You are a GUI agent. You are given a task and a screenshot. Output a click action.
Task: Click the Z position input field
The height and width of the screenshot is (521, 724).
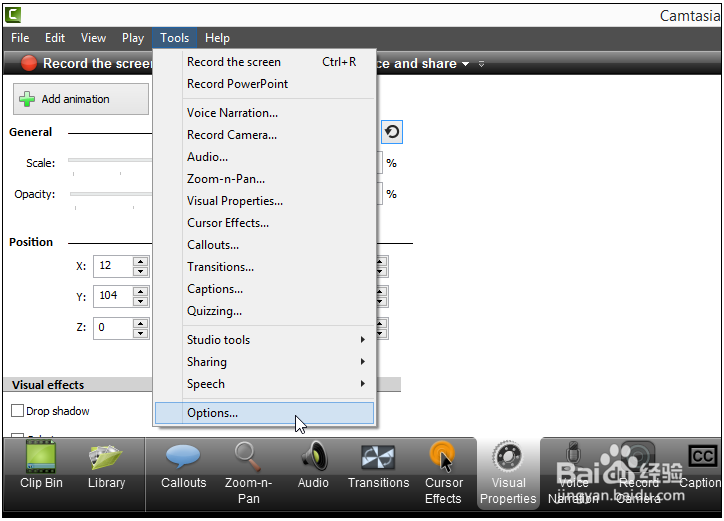113,328
